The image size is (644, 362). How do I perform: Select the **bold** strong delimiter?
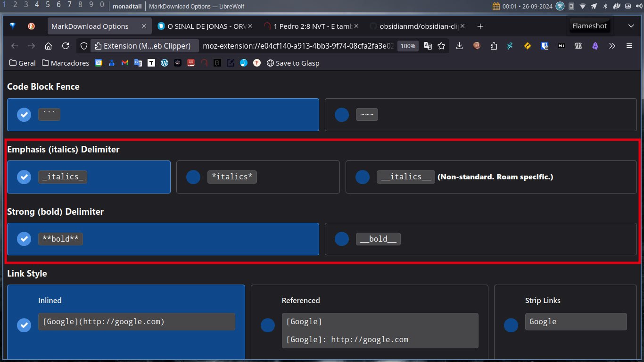click(163, 239)
